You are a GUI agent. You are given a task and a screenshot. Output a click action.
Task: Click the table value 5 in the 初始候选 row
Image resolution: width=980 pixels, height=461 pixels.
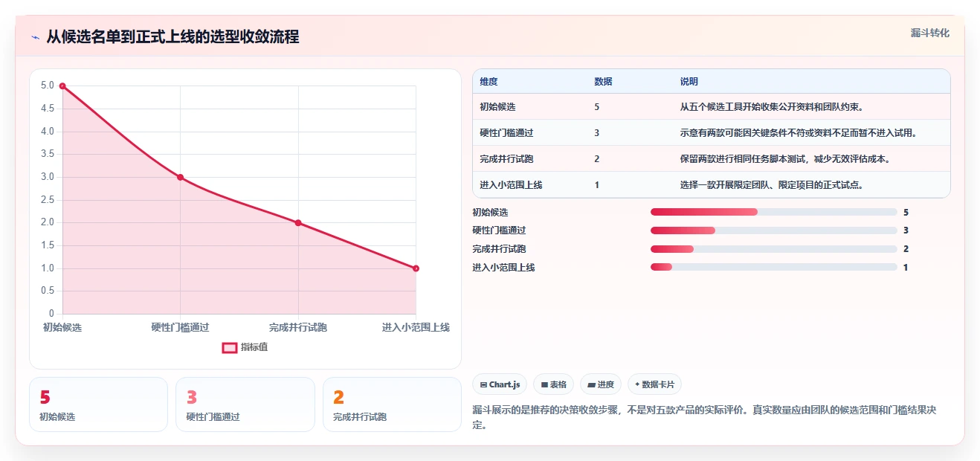[597, 107]
